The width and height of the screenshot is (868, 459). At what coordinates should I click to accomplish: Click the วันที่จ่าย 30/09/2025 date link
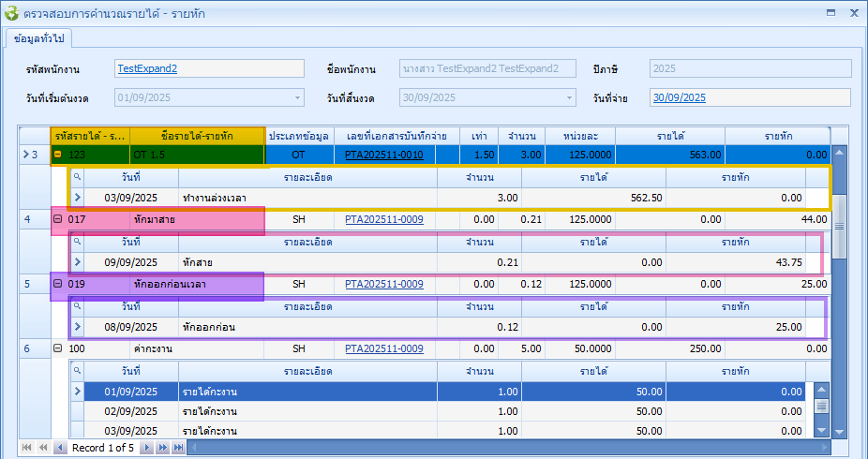click(679, 97)
